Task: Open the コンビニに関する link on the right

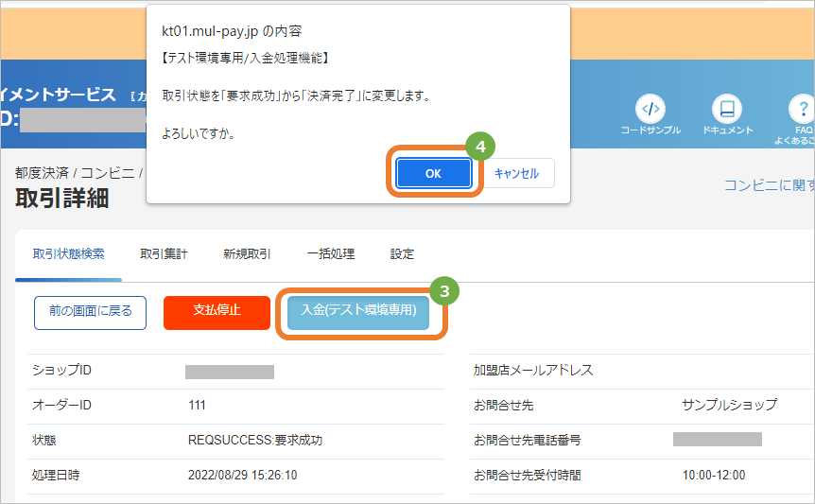Action: click(x=770, y=185)
